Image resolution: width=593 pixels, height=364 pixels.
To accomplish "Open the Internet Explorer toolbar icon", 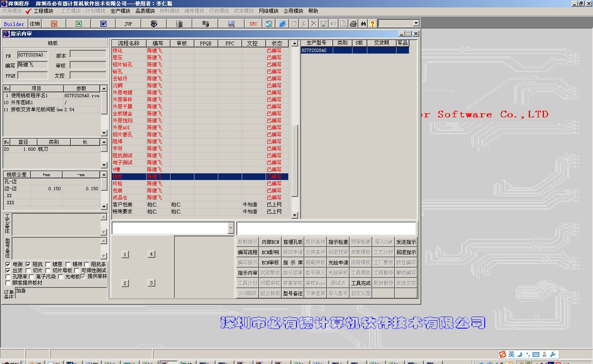I will tap(282, 24).
